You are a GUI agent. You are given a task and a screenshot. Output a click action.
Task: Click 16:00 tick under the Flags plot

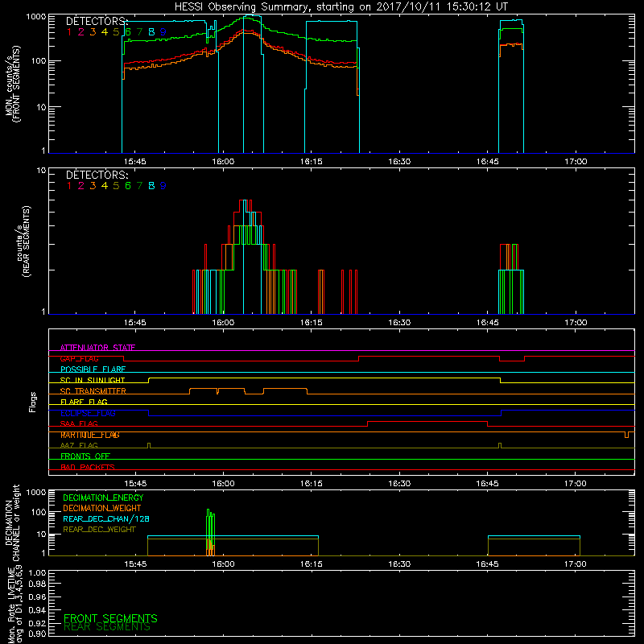pyautogui.click(x=223, y=484)
